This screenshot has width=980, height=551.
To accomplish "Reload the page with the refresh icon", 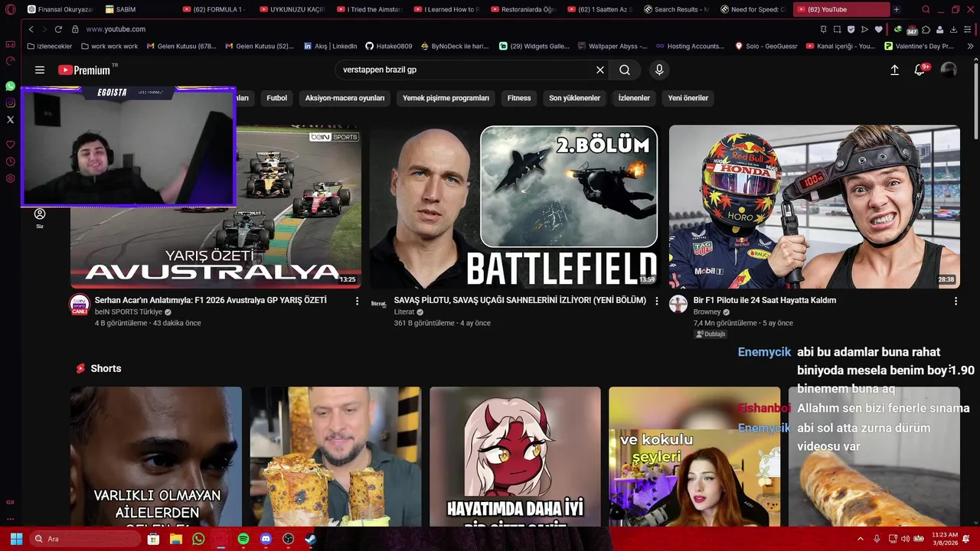I will [x=58, y=29].
